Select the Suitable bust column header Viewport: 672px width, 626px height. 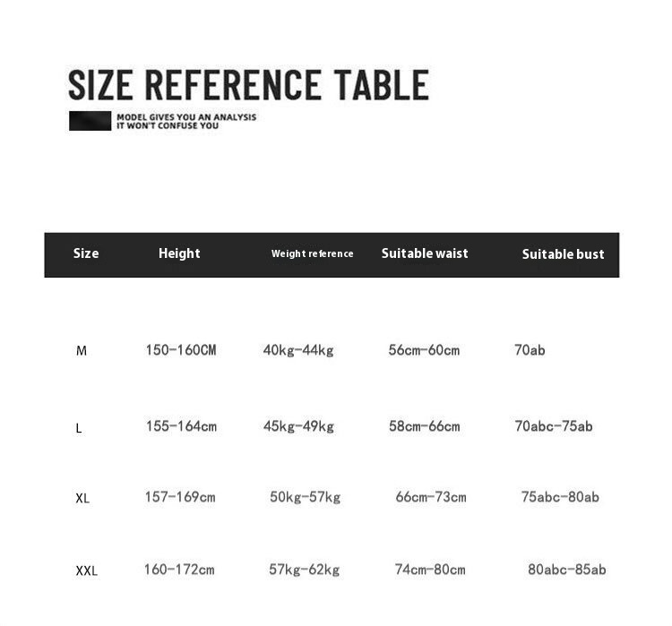coord(563,254)
